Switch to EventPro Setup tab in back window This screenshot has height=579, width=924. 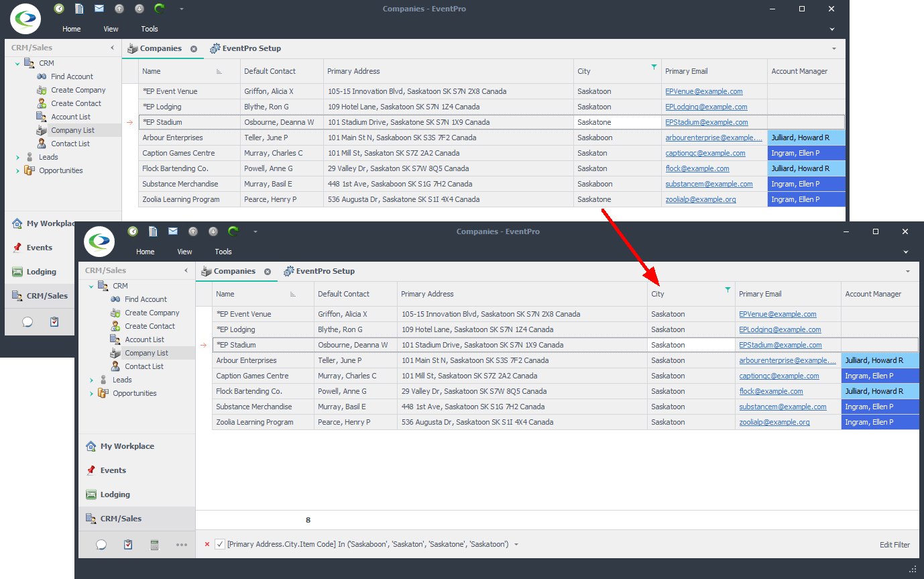tap(245, 48)
